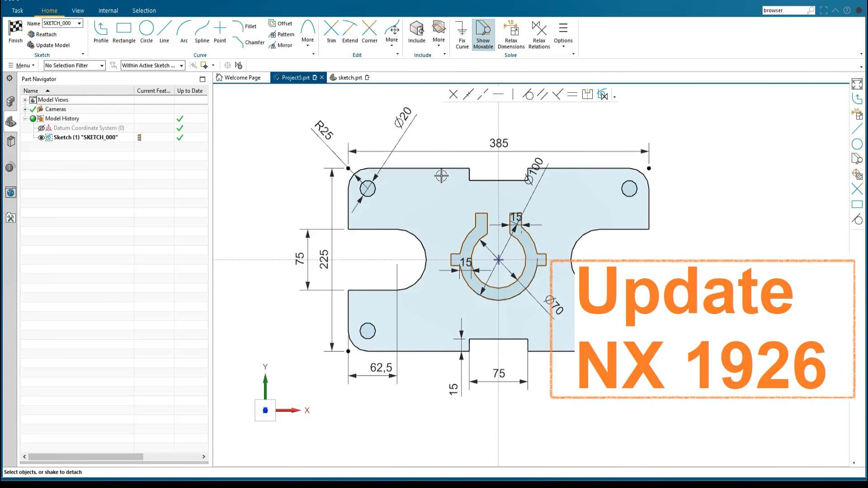Viewport: 868px width, 488px height.
Task: Switch to the View ribbon tab
Action: 78,10
